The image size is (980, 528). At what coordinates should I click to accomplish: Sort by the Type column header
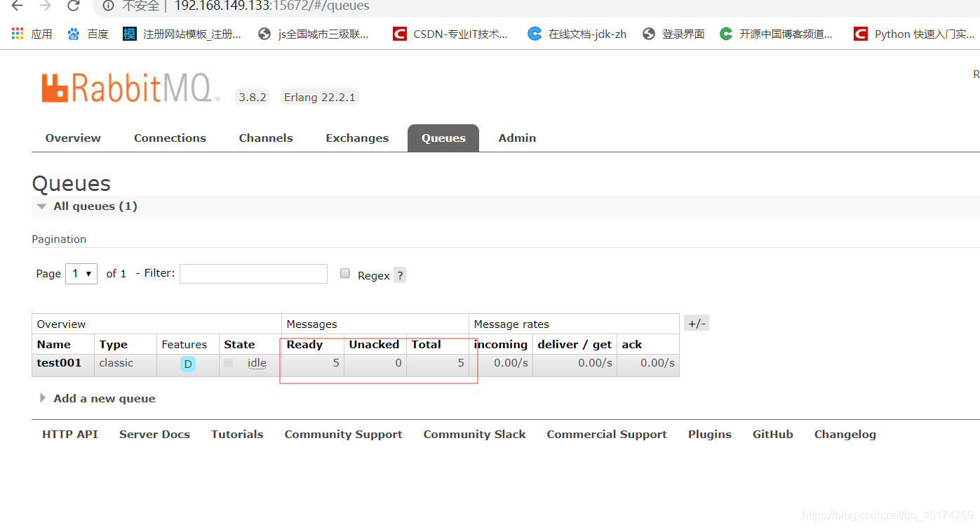[114, 344]
